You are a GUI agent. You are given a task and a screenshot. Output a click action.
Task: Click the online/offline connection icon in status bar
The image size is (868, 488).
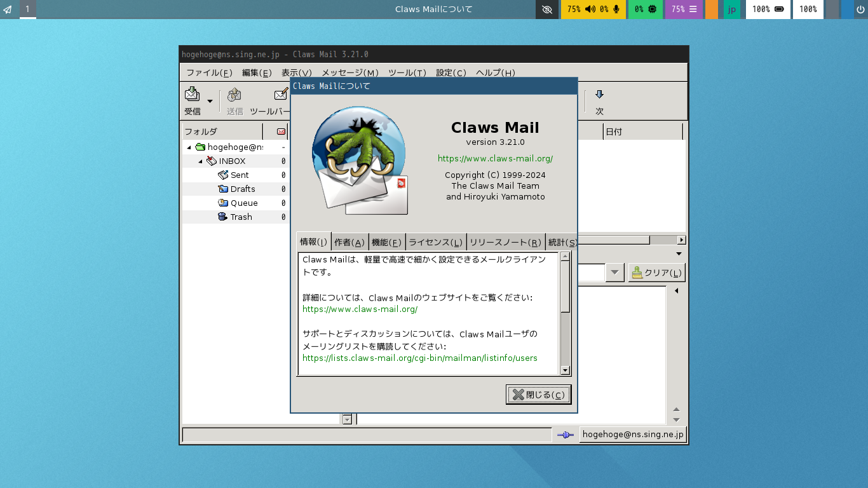coord(566,435)
